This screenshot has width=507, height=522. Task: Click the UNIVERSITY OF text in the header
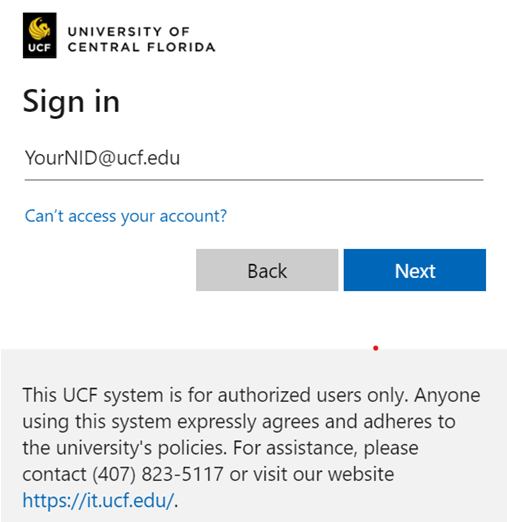129,32
